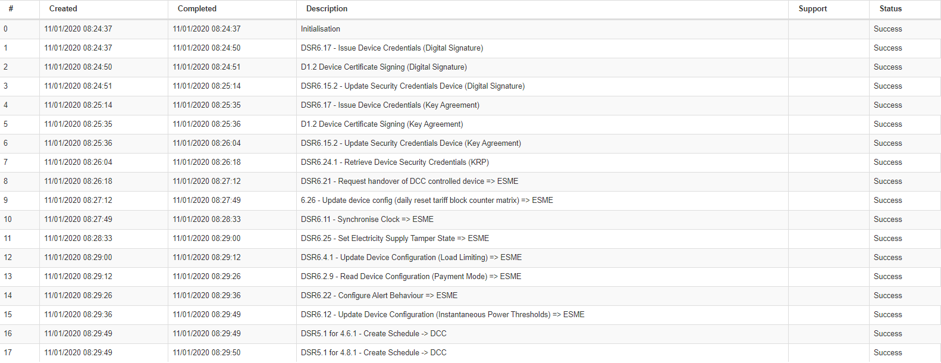Click Created time of Configure Alert Behaviour row
Screen dimensions: 941x363
pyautogui.click(x=78, y=296)
